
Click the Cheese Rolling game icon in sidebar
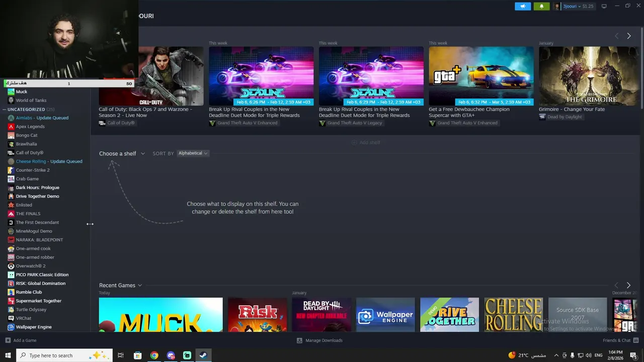(11, 161)
